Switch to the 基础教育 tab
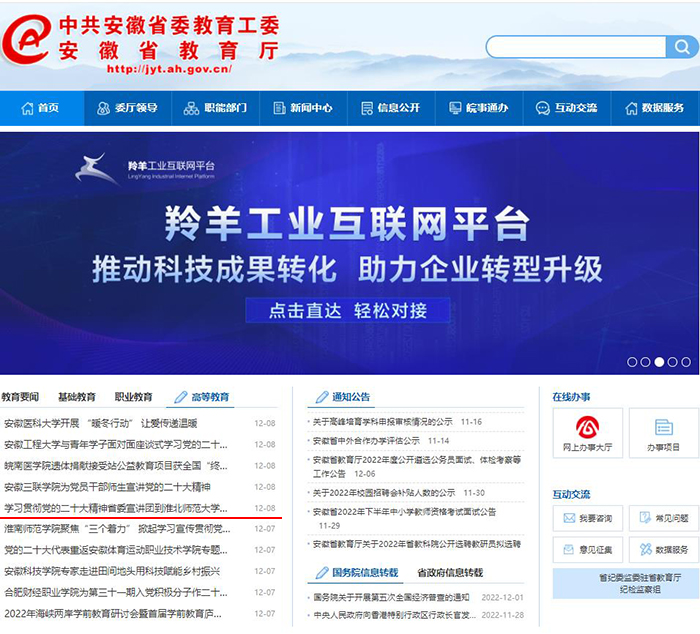This screenshot has height=634, width=700. (x=77, y=397)
